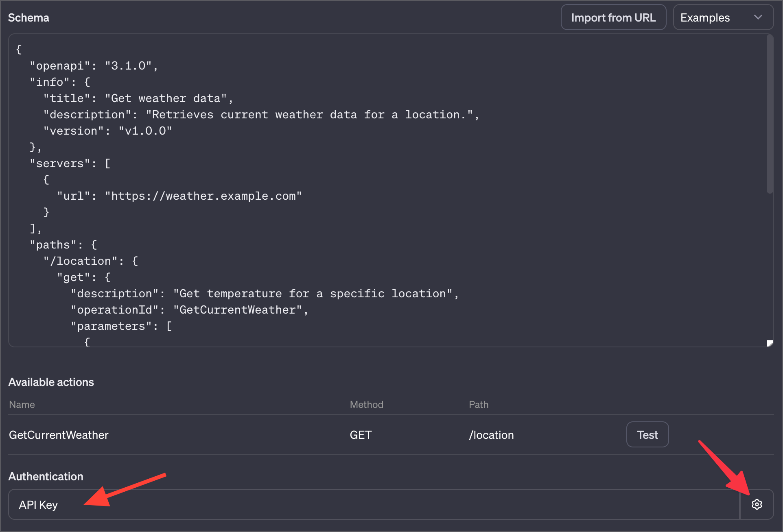Click Test button for GetCurrentWeather action
The width and height of the screenshot is (783, 532).
pyautogui.click(x=647, y=435)
